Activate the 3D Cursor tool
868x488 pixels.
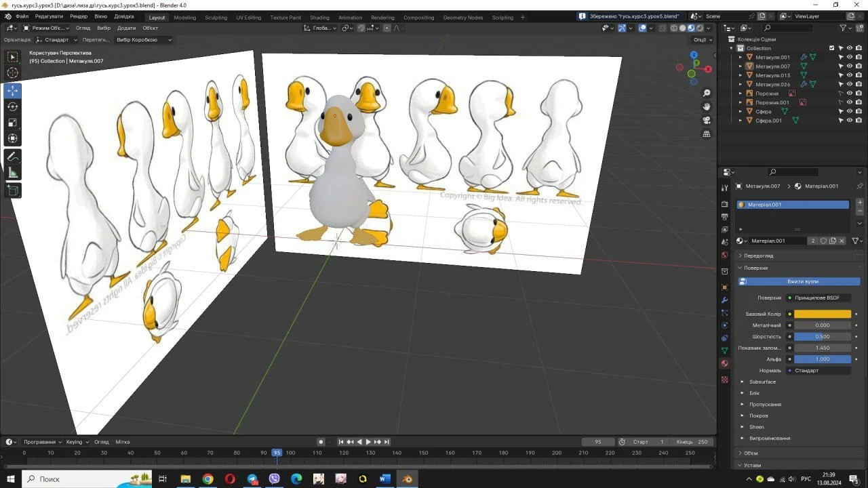tap(13, 73)
